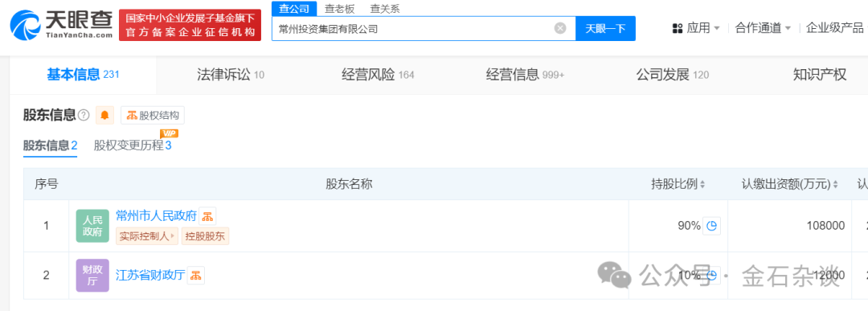Viewport: 868px width, 311px height.
Task: Click pie chart icon beside 10%
Action: [712, 275]
